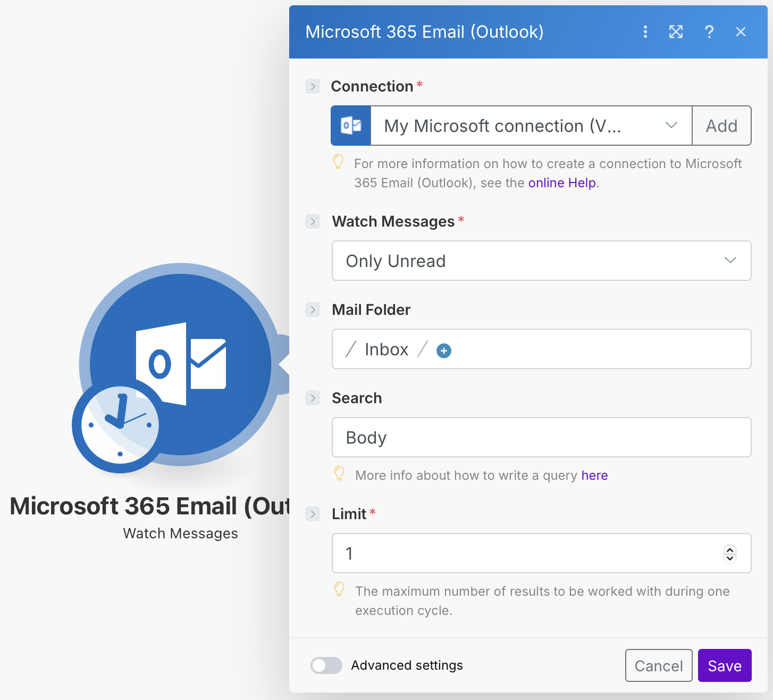Click the module title Microsoft 365 Email label

click(x=150, y=506)
